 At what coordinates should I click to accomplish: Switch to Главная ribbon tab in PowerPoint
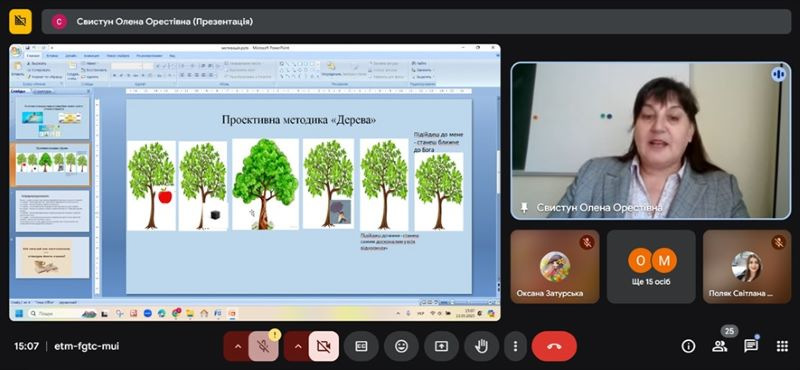pos(33,56)
